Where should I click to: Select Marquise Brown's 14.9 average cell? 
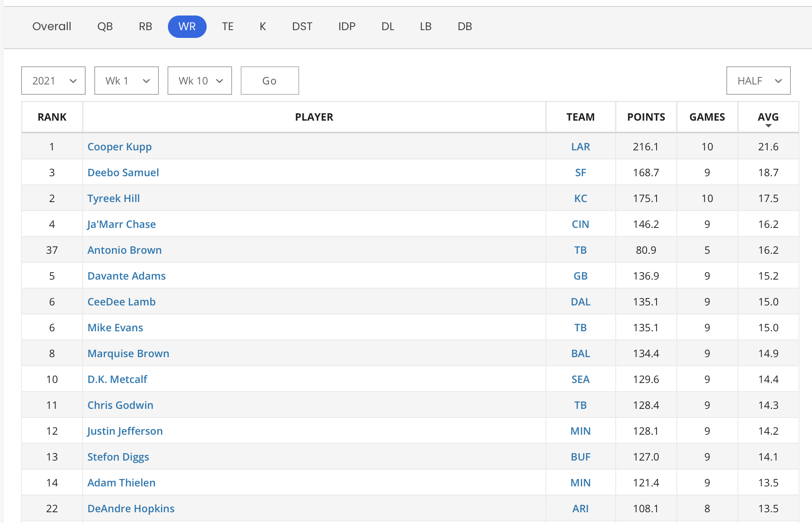pos(769,354)
